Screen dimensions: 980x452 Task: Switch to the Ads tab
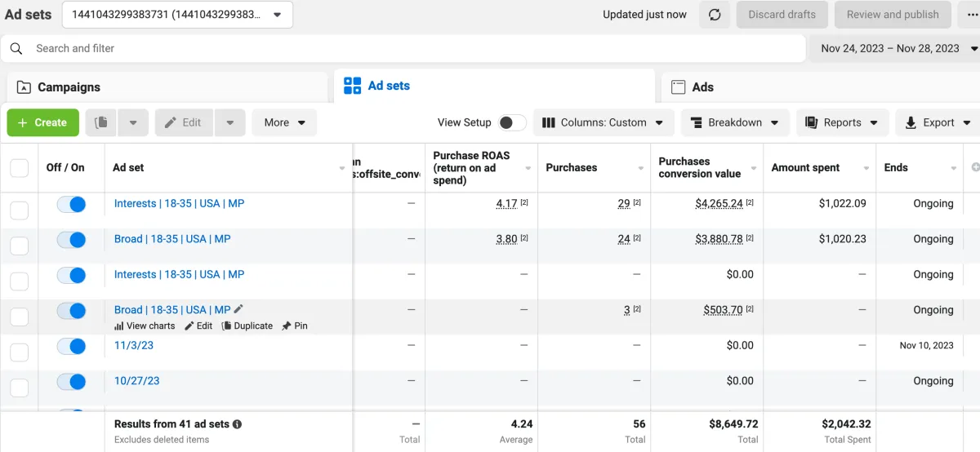pyautogui.click(x=820, y=86)
